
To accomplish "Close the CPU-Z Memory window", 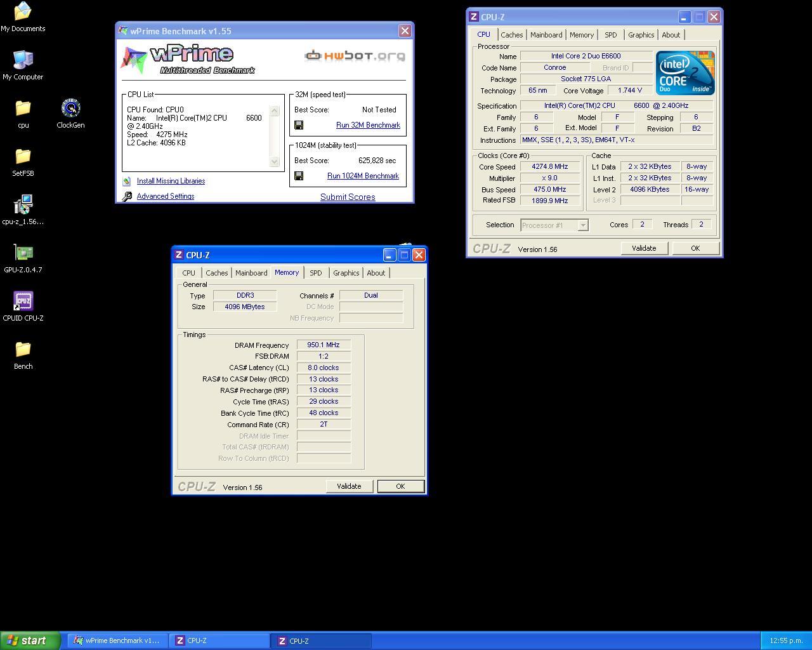I will coord(419,255).
